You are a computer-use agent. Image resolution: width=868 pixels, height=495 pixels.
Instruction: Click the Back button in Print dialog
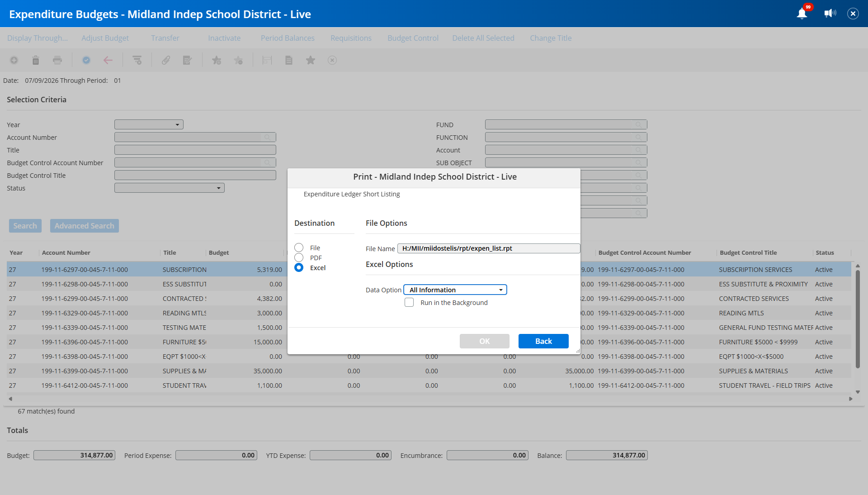click(543, 341)
